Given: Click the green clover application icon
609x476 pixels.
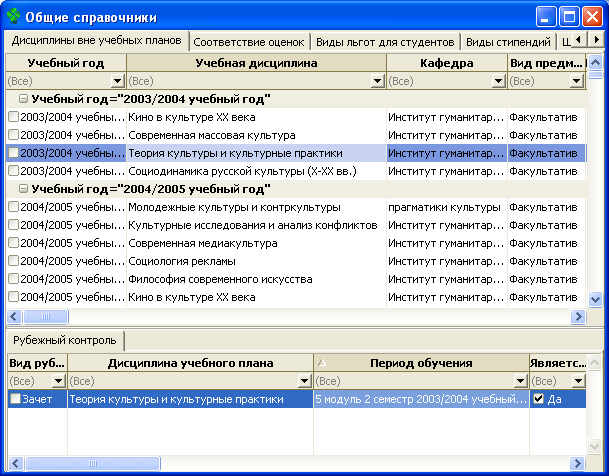Looking at the screenshot, I should tap(14, 17).
